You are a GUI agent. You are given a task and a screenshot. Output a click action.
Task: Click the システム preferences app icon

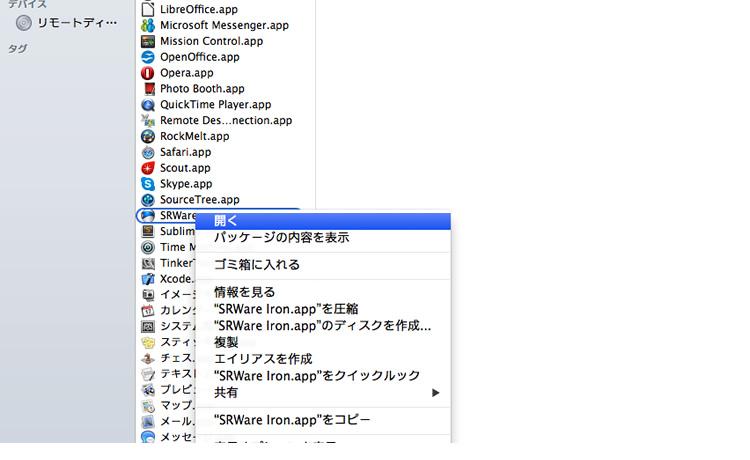pyautogui.click(x=148, y=326)
